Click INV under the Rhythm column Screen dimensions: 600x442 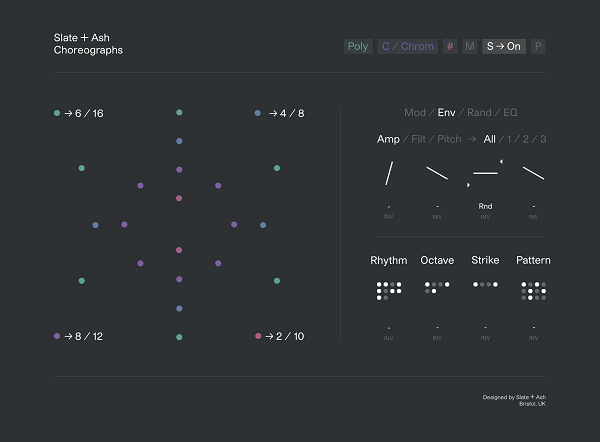(388, 338)
